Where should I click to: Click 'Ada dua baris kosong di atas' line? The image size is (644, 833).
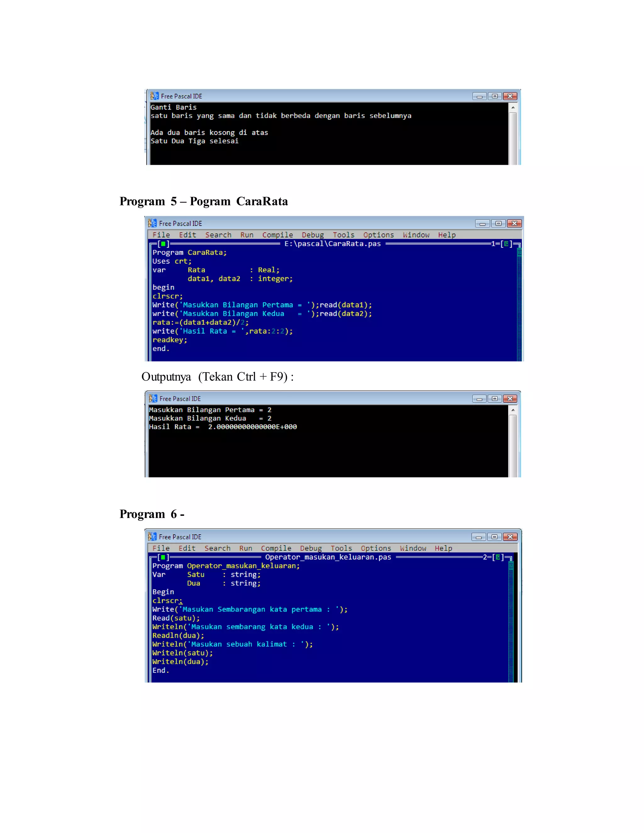pyautogui.click(x=209, y=133)
